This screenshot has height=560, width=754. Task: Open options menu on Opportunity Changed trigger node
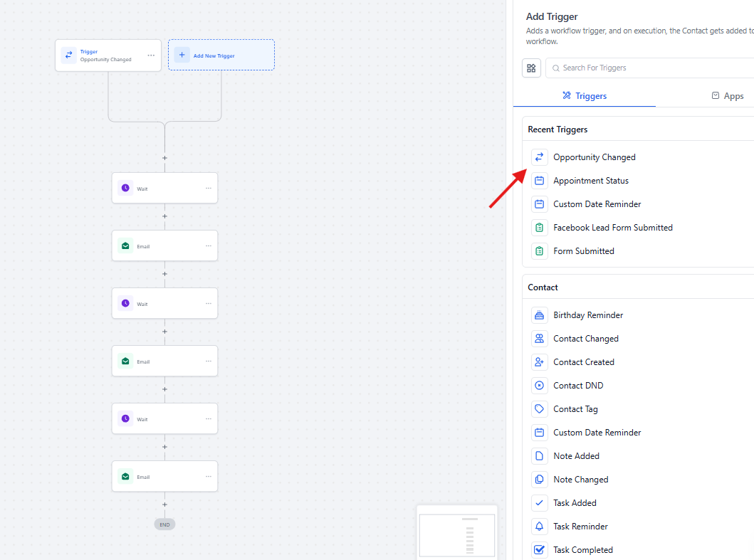click(151, 56)
